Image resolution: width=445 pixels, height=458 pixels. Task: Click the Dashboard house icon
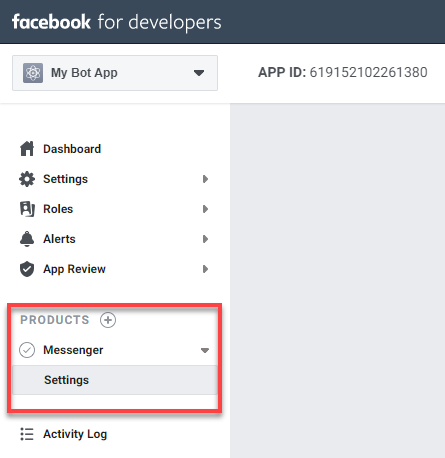pyautogui.click(x=27, y=149)
